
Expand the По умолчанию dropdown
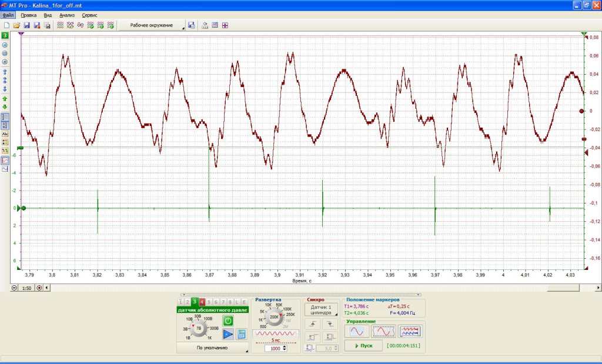click(212, 348)
